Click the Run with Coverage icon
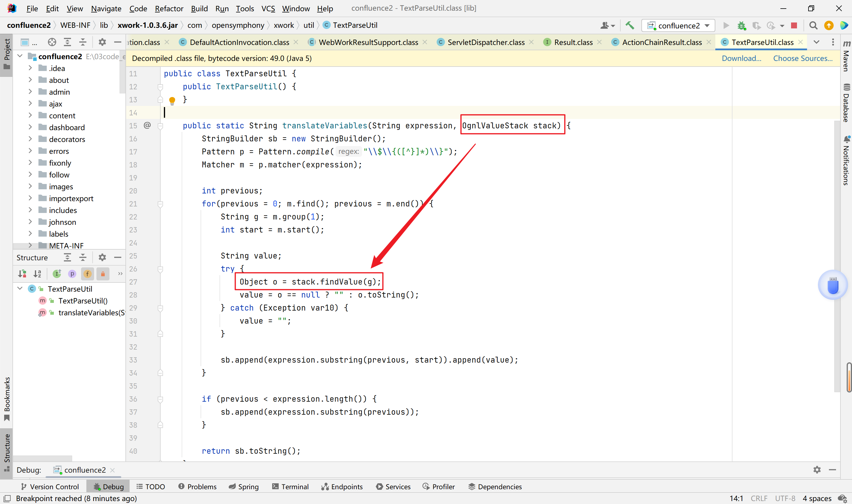The height and width of the screenshot is (504, 852). tap(756, 25)
